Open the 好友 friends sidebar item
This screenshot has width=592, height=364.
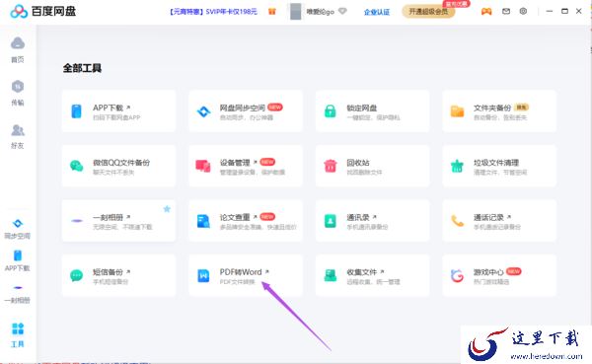coord(18,136)
